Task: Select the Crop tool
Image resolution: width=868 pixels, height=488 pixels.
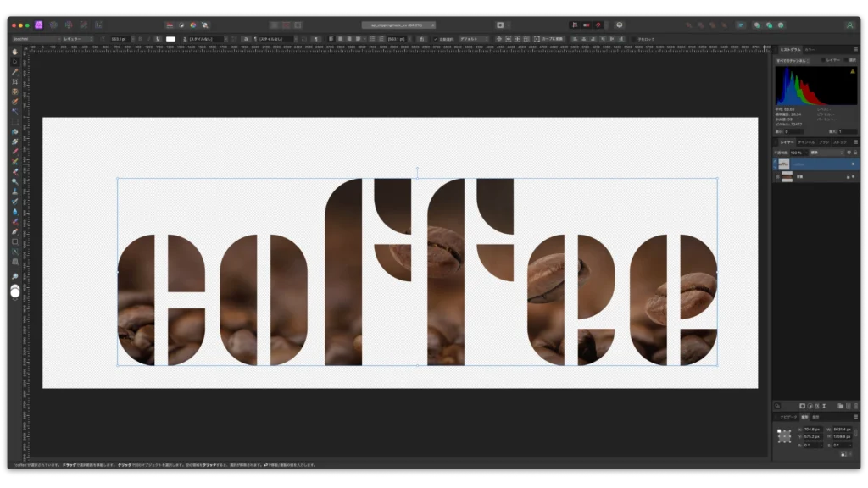Action: point(15,81)
